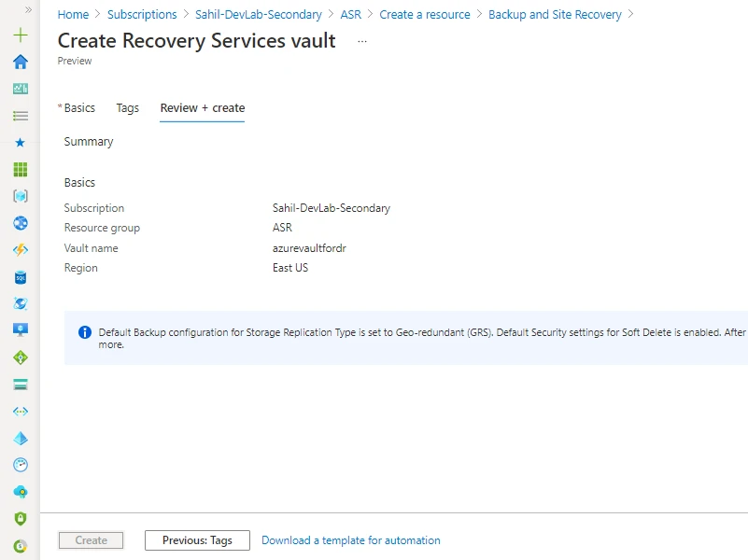Expand the collapsed sidebar with the double chevron
748x560 pixels.
29,7
